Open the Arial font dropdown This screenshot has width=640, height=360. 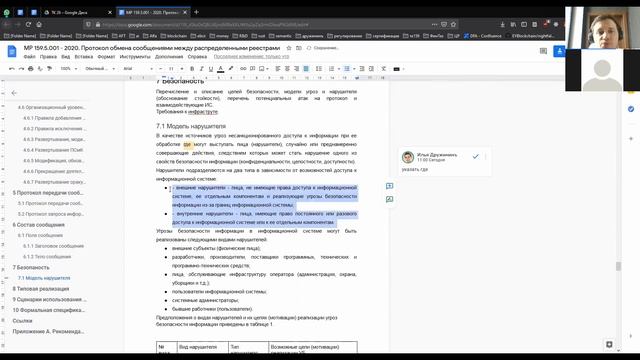(138, 69)
